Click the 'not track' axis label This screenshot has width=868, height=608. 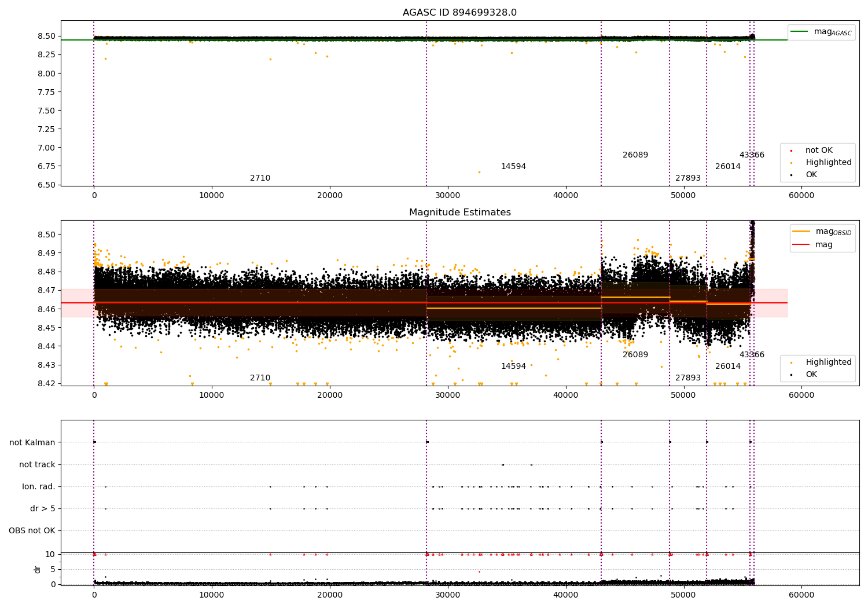tap(37, 464)
